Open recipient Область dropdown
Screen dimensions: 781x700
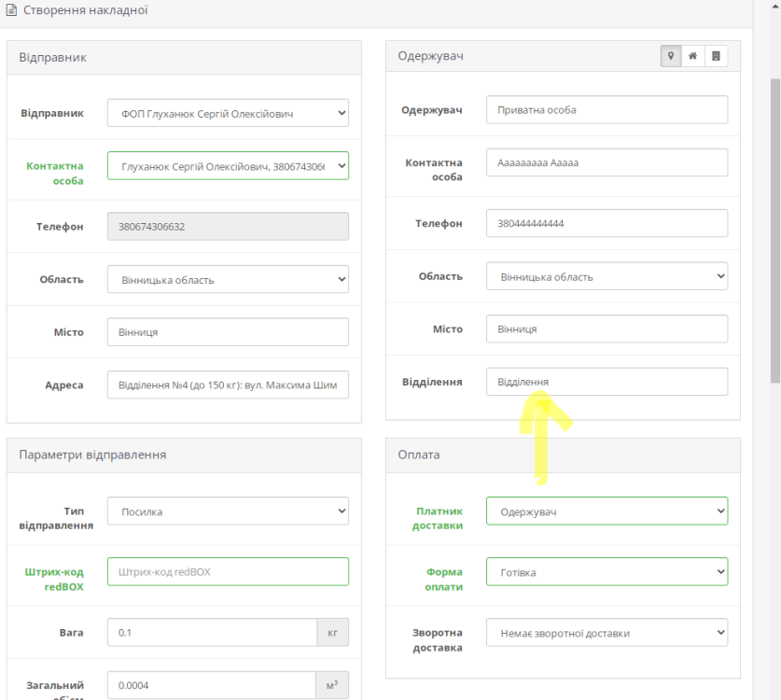pyautogui.click(x=607, y=276)
